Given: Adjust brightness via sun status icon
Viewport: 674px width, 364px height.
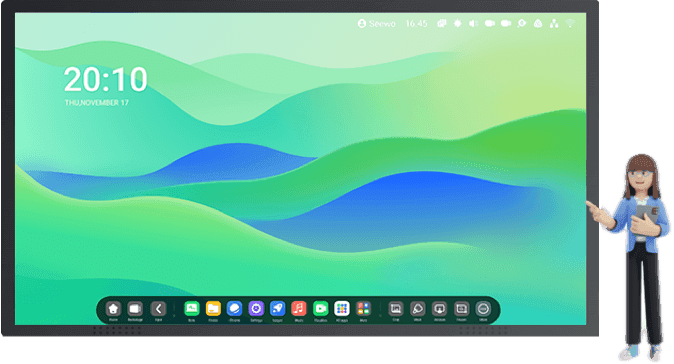Looking at the screenshot, I should coord(458,23).
